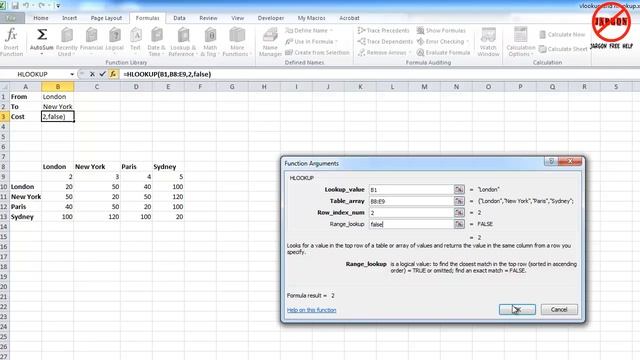Open the Acrobat tab
This screenshot has width=640, height=360.
(349, 18)
